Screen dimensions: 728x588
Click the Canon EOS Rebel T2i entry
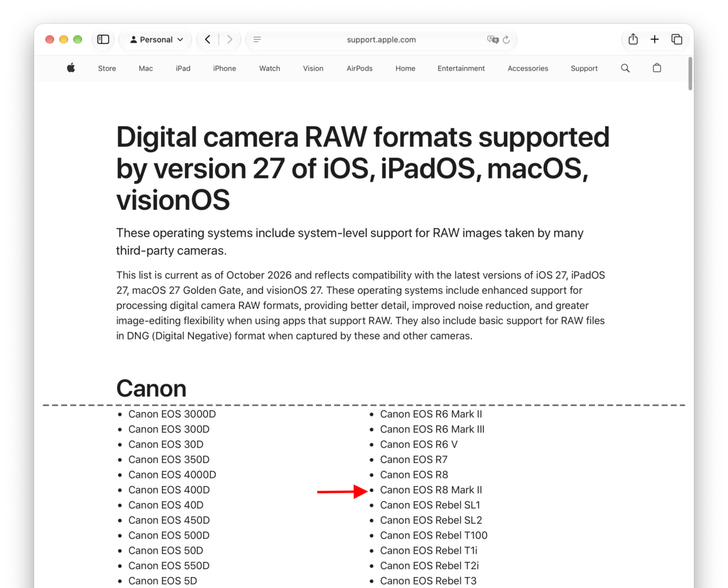tap(429, 566)
